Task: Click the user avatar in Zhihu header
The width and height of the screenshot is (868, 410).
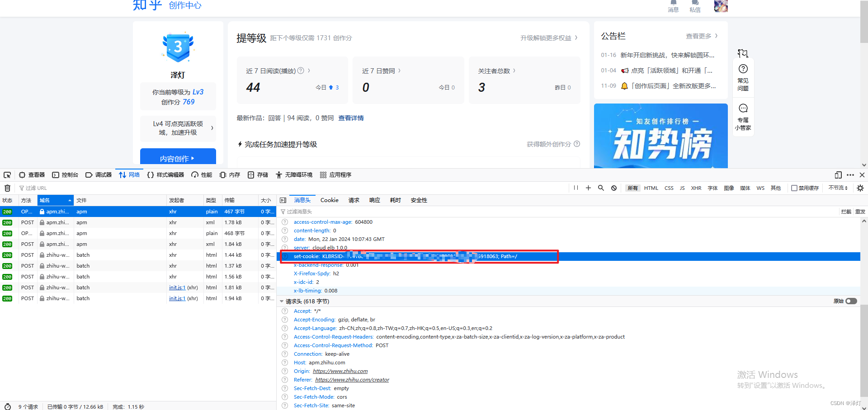Action: pyautogui.click(x=721, y=6)
